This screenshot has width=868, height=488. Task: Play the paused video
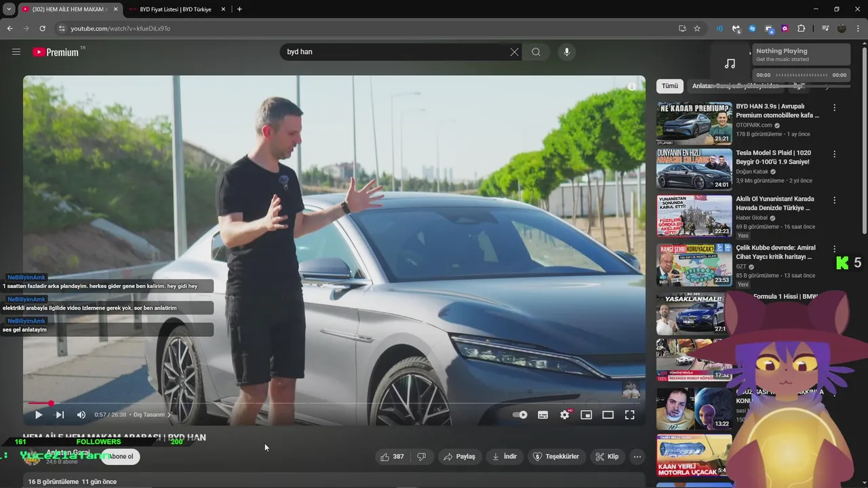tap(38, 415)
